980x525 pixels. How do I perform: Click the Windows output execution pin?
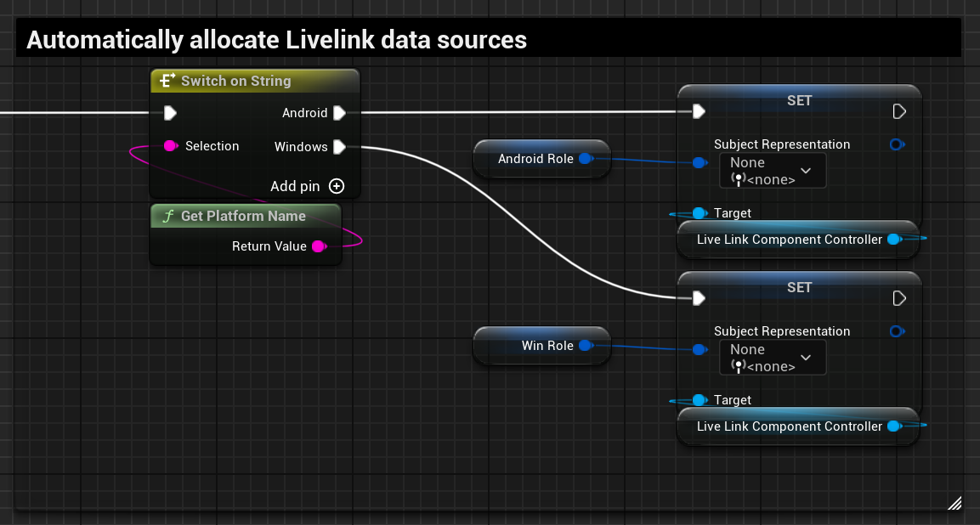pyautogui.click(x=339, y=147)
